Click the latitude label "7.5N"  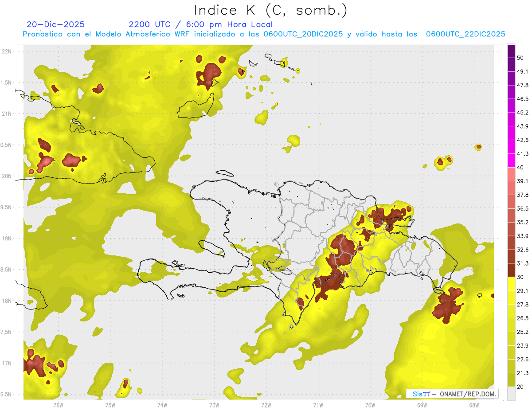[7, 332]
